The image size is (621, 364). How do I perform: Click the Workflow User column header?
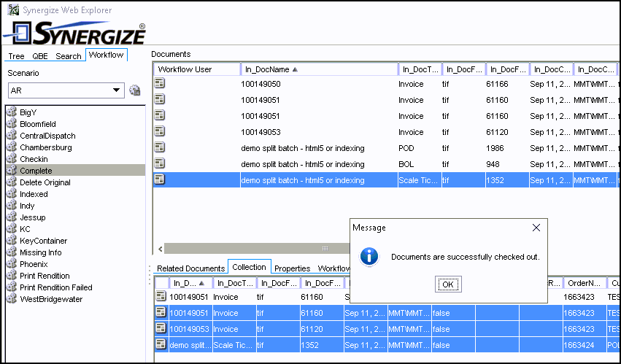[x=197, y=69]
